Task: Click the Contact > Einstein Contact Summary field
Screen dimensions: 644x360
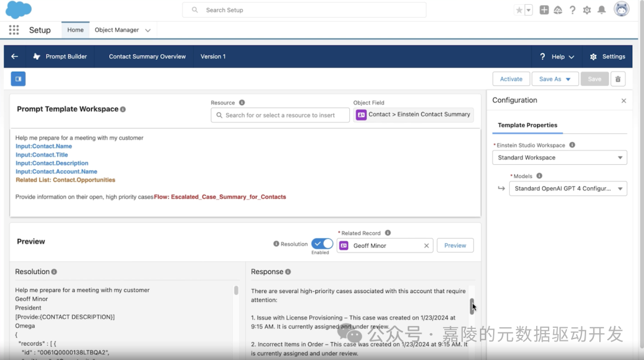Action: 413,115
